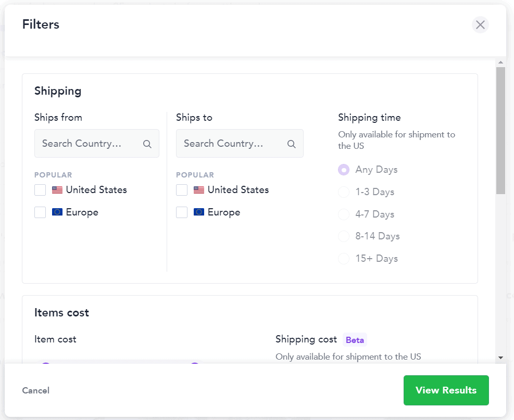Click the magnifier icon in Ships to search
The width and height of the screenshot is (514, 420).
click(292, 144)
